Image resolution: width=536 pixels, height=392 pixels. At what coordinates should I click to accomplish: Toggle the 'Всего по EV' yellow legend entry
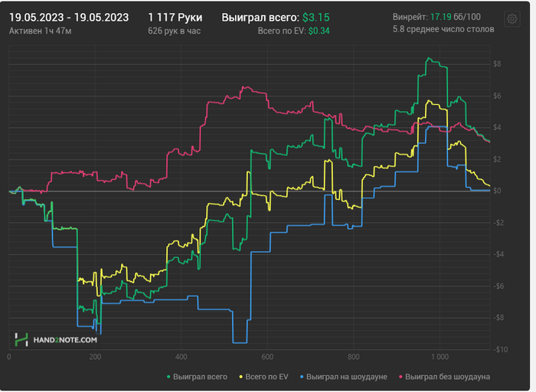click(x=263, y=377)
